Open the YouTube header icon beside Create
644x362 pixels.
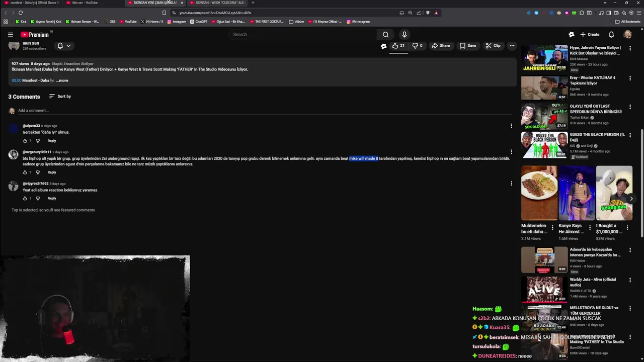(x=572, y=35)
